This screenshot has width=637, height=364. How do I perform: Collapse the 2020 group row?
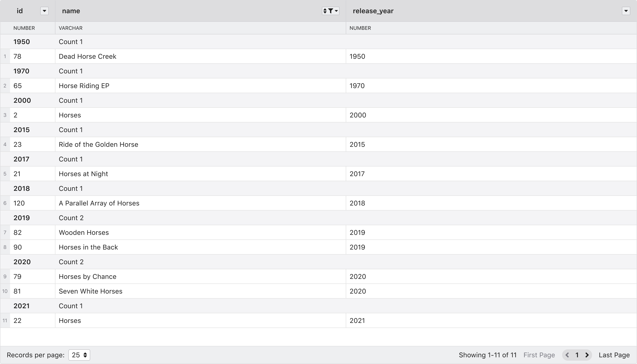coord(22,262)
